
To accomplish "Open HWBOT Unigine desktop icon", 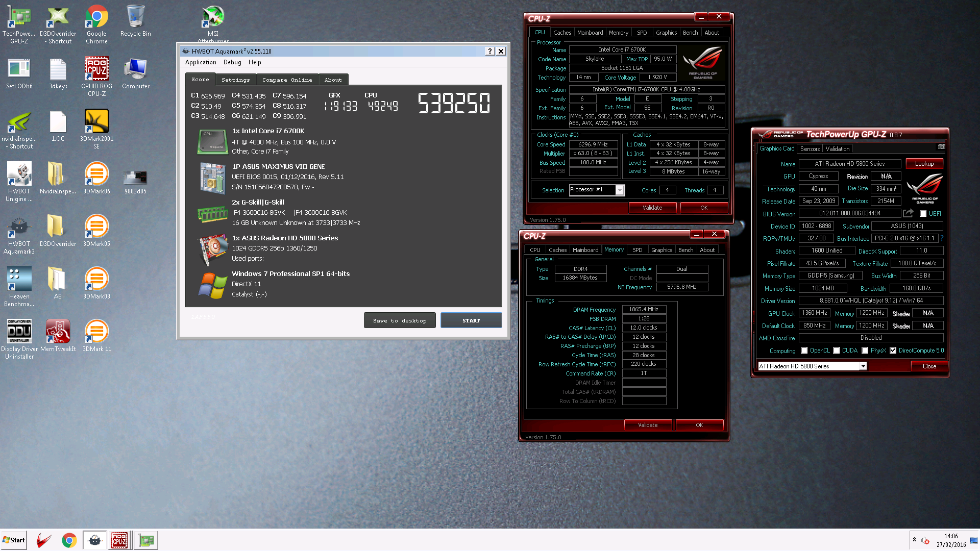I will pyautogui.click(x=19, y=182).
